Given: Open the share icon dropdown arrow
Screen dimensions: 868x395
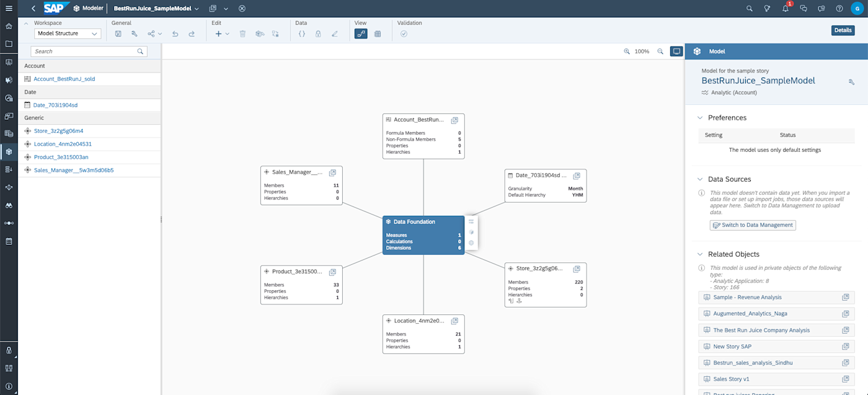Looking at the screenshot, I should point(160,34).
